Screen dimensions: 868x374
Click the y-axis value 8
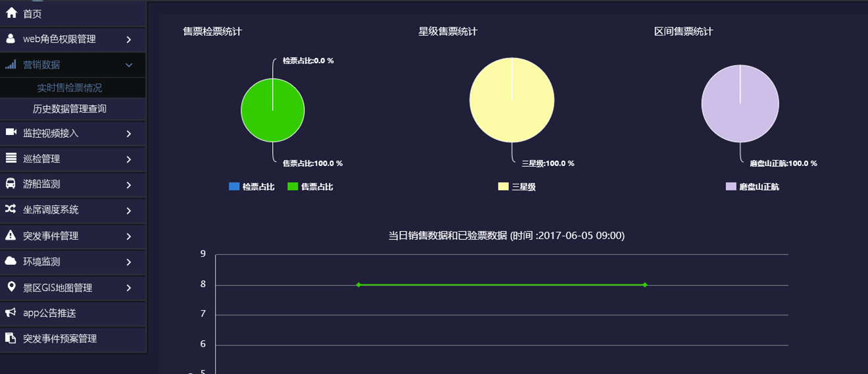tap(203, 284)
